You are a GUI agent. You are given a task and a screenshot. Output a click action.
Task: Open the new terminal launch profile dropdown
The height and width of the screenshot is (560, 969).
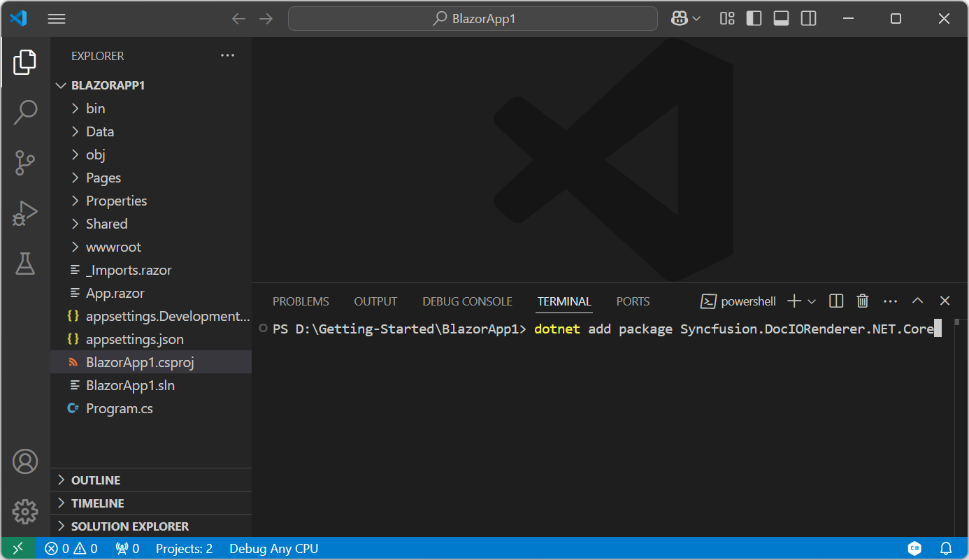tap(812, 301)
